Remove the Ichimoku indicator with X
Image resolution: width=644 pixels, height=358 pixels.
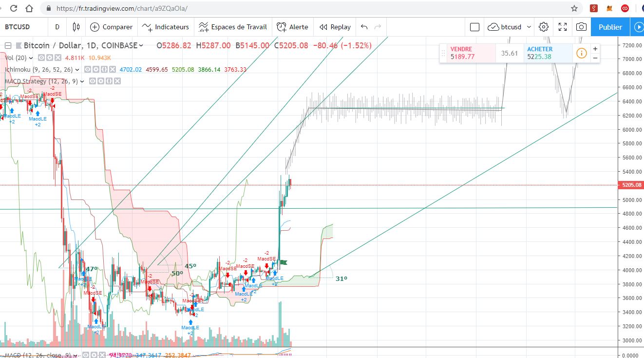(x=113, y=69)
